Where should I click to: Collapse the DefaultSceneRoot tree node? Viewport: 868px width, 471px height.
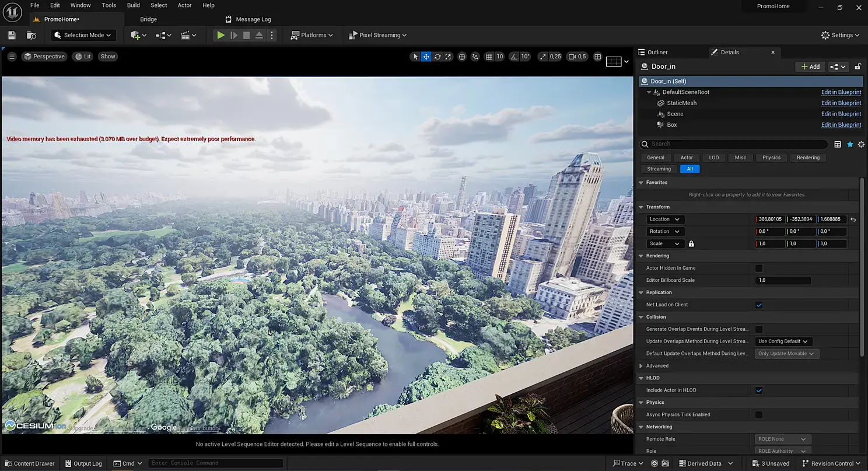649,92
